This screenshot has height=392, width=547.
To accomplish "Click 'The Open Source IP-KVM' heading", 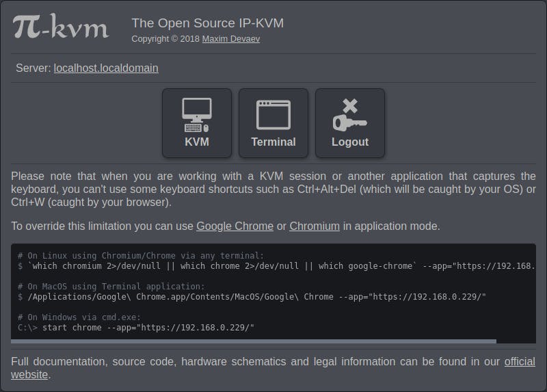I will [207, 23].
